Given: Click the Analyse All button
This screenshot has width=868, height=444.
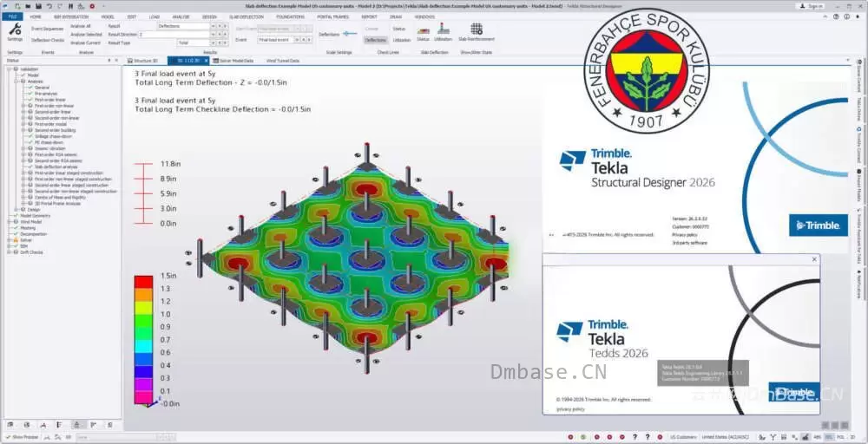Looking at the screenshot, I should pos(80,26).
